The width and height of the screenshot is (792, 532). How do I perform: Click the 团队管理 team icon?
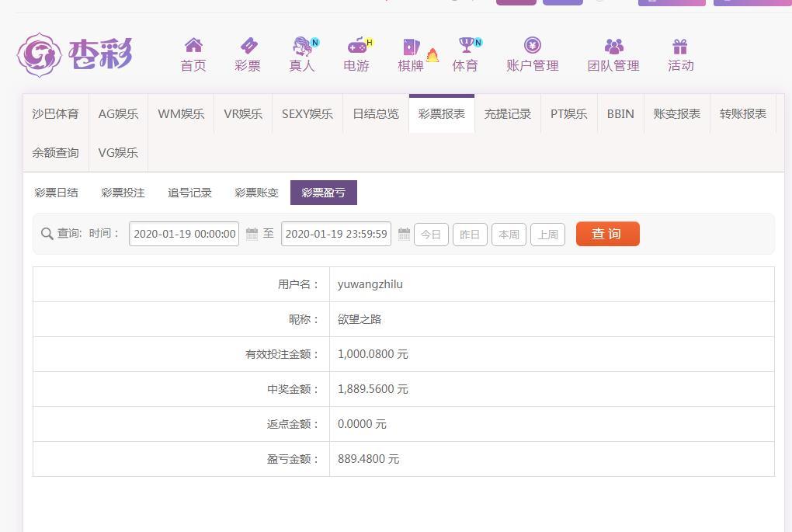click(613, 46)
